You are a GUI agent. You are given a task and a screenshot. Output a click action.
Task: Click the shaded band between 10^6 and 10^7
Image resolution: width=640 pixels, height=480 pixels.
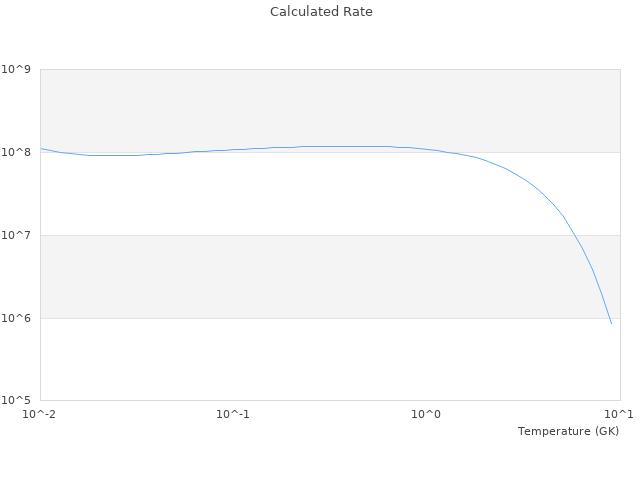(300, 276)
